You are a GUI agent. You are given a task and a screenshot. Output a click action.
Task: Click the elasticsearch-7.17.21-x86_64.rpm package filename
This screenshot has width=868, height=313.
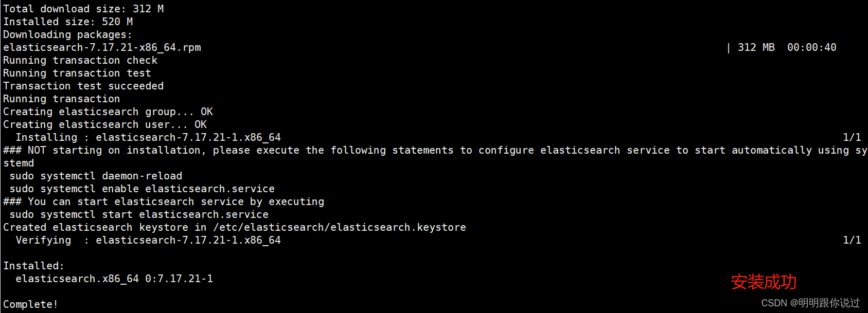[102, 47]
